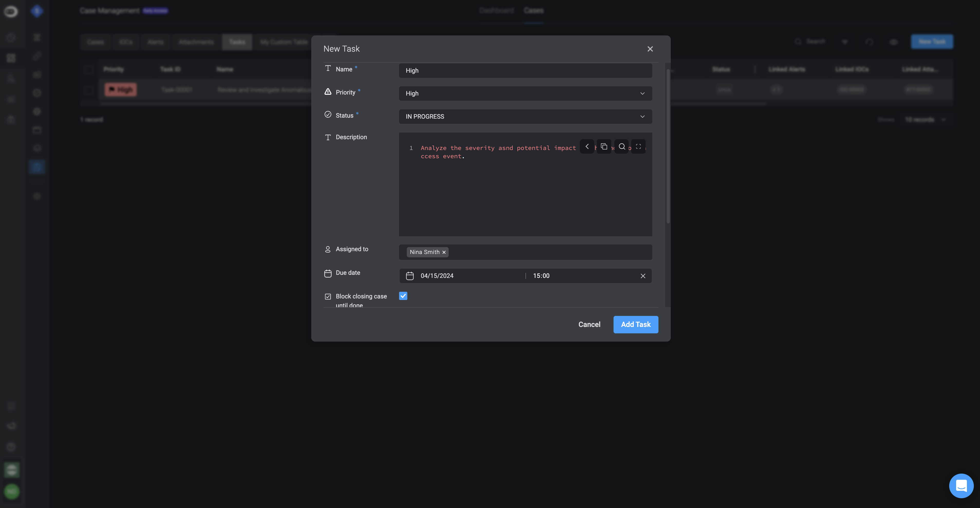Toggle the select-all checkbox in table header
This screenshot has height=508, width=980.
[x=89, y=69]
